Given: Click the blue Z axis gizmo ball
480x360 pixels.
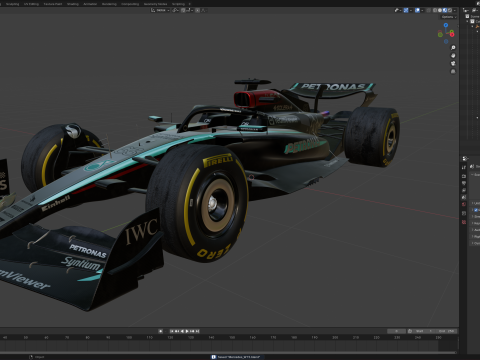Looking at the screenshot, I should (x=446, y=25).
